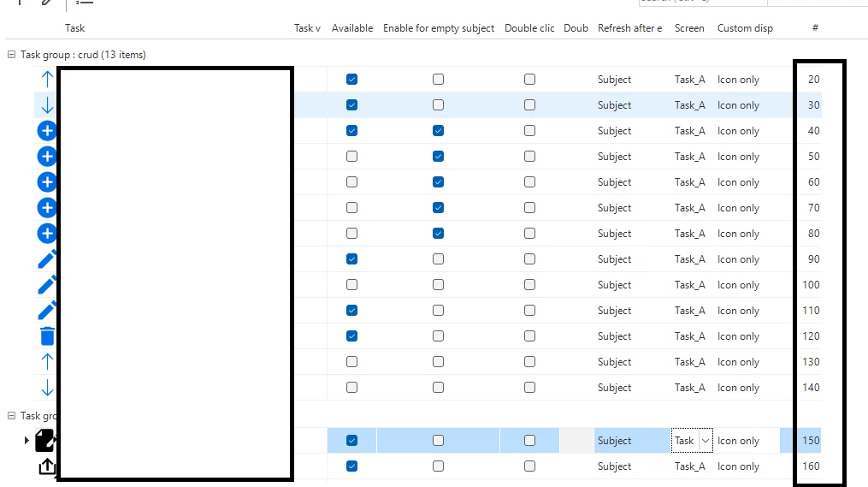Open the Screen dropdown in row 150
The image size is (868, 487).
point(706,441)
